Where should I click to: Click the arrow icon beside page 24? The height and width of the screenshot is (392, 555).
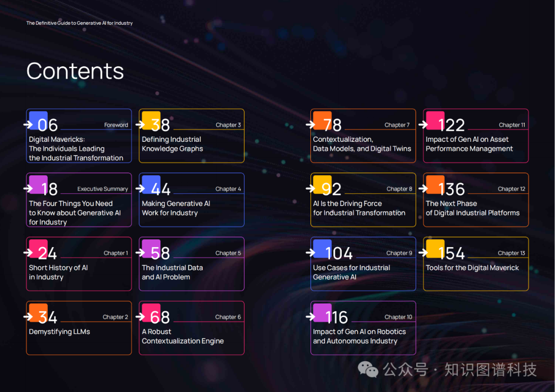(x=28, y=253)
